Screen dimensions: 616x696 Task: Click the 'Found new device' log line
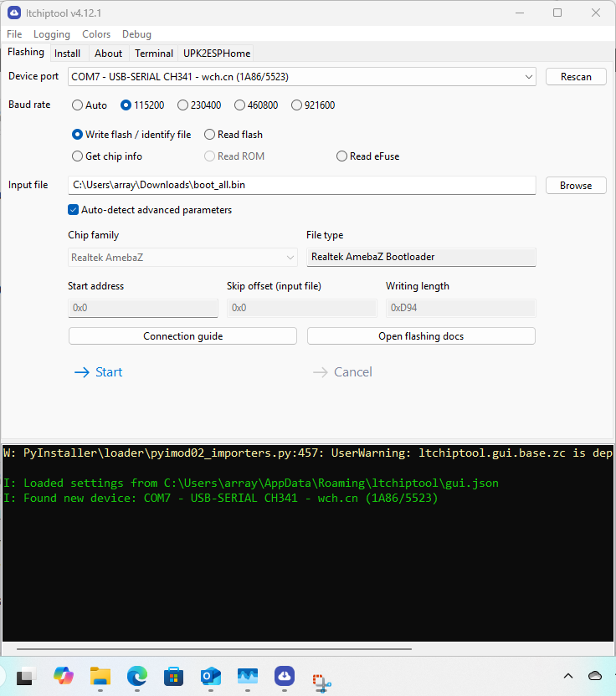pos(221,498)
